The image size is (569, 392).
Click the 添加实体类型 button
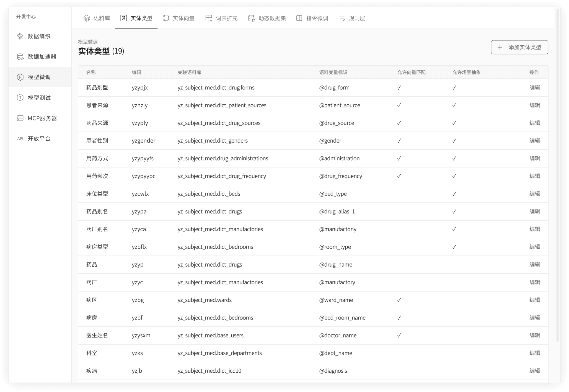click(x=519, y=47)
